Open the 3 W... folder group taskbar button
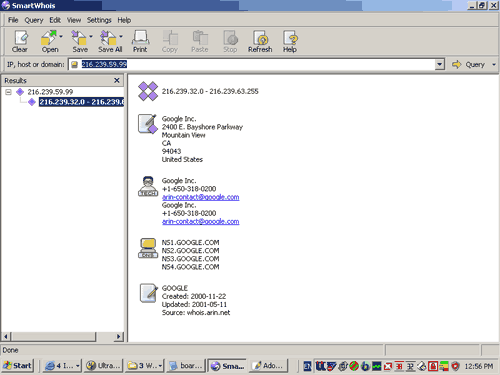The width and height of the screenshot is (500, 375). [x=144, y=366]
